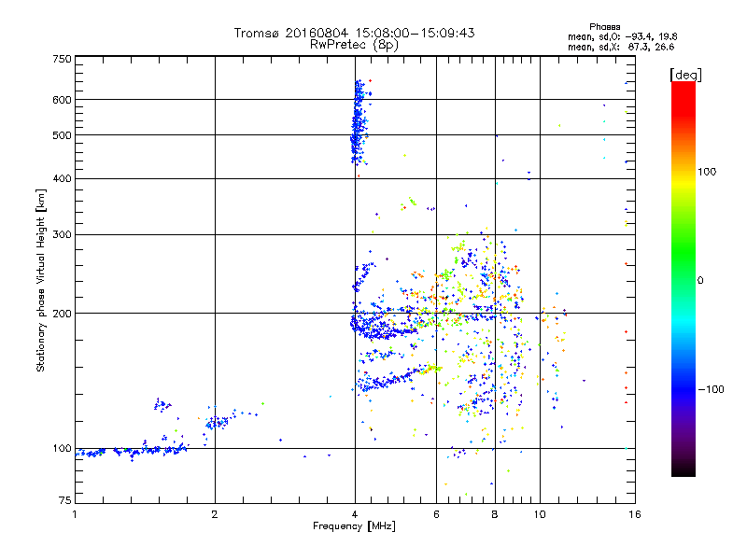Click the y-axis tick label '500'
Screen dimensions: 747x560
point(62,135)
